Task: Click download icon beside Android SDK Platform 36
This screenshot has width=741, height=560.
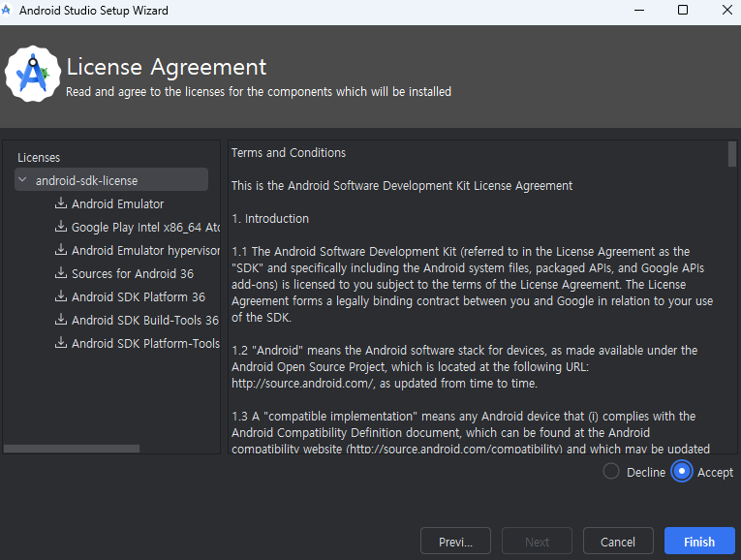Action: tap(60, 296)
